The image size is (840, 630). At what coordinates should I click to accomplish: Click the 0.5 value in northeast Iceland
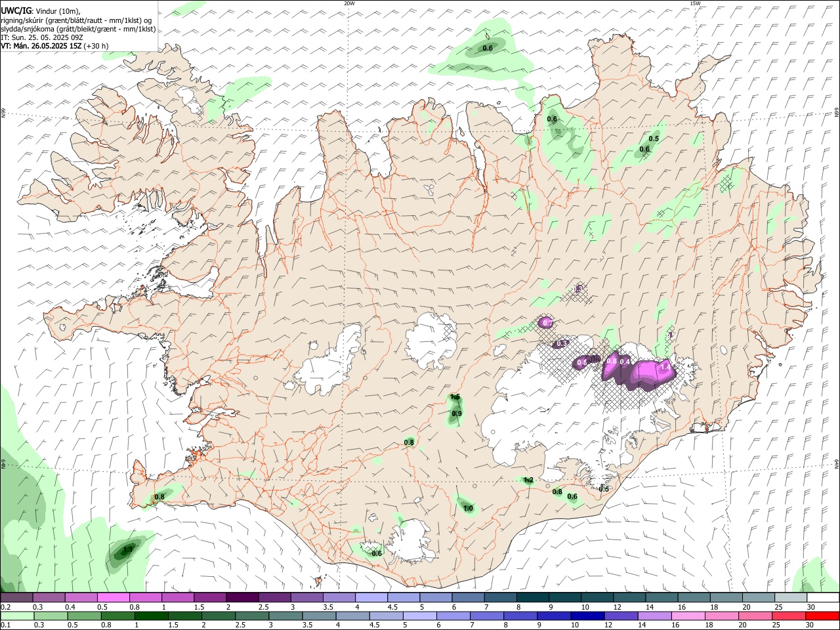coord(654,138)
